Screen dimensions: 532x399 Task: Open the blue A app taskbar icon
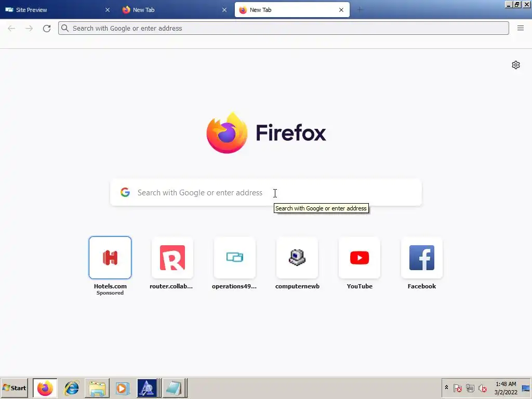[x=147, y=388]
